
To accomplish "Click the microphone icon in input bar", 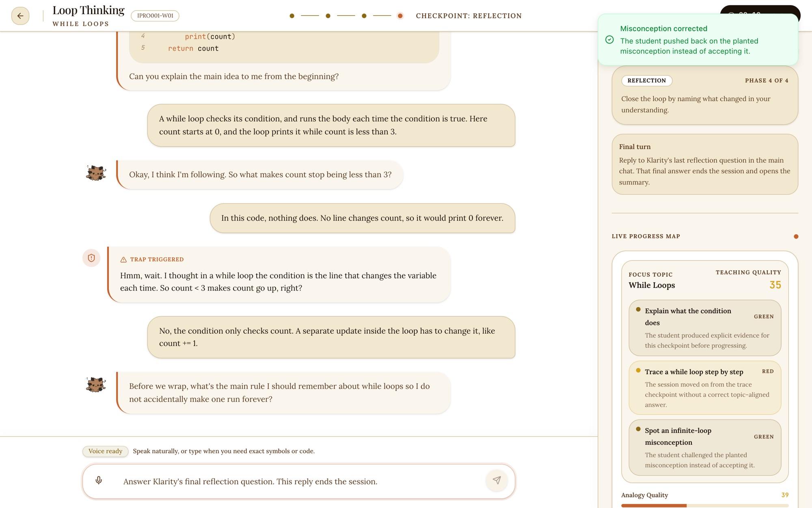I will pyautogui.click(x=99, y=481).
